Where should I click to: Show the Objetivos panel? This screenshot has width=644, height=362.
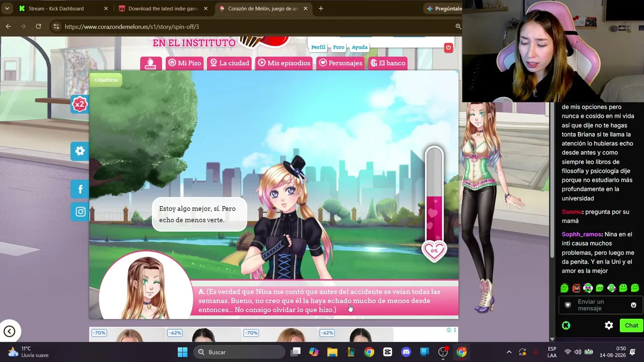click(106, 80)
